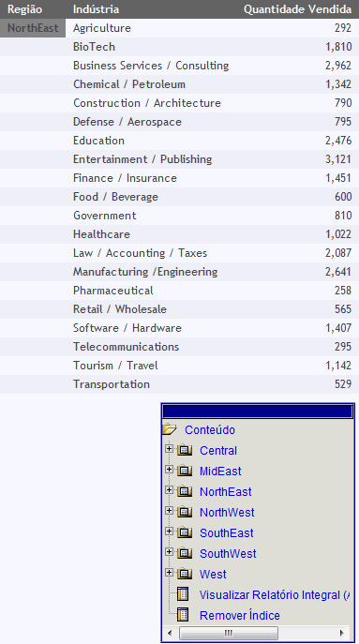Select the Food / Beverage row
359x644 pixels.
pyautogui.click(x=115, y=197)
